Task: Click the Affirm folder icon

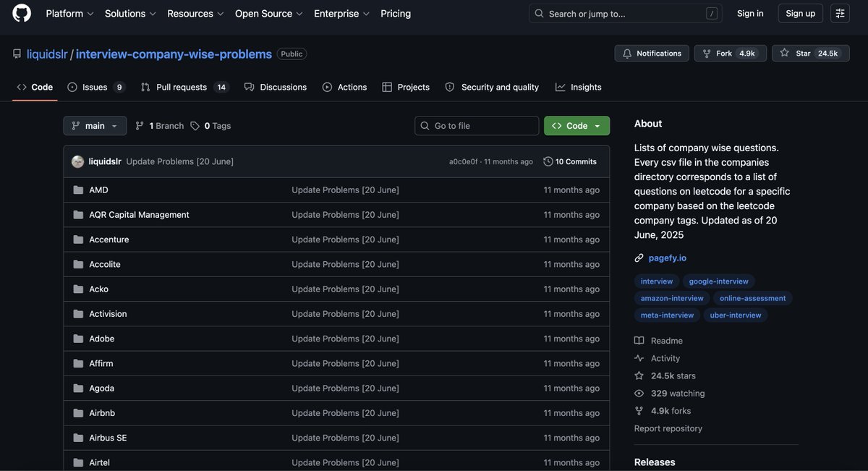Action: pos(78,363)
